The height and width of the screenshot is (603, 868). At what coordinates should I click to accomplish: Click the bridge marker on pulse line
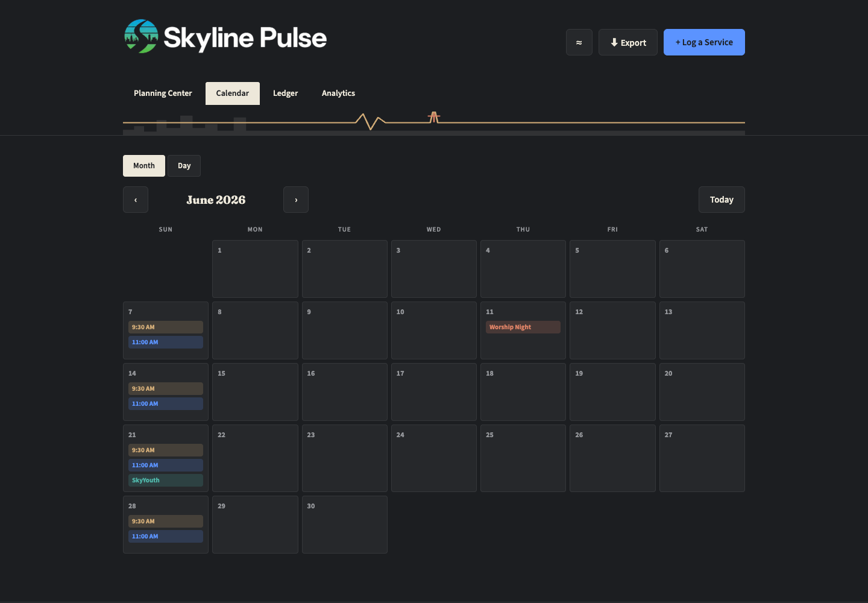pos(434,117)
